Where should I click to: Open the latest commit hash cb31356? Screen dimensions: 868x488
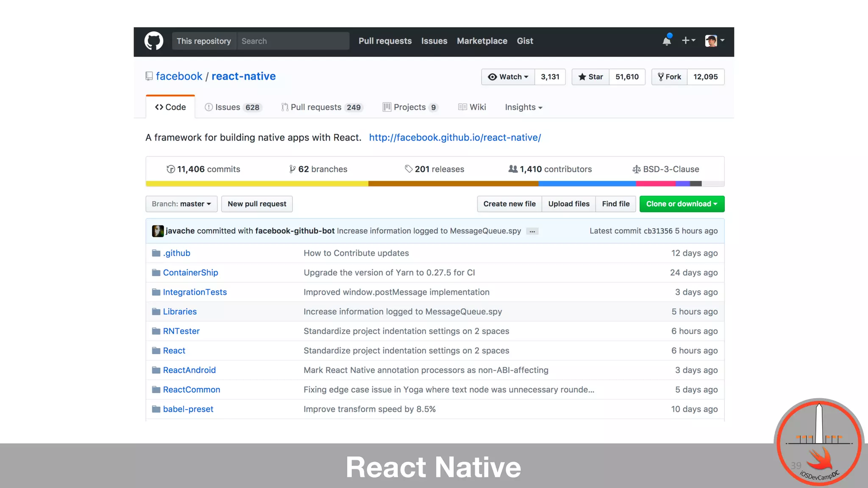coord(658,231)
